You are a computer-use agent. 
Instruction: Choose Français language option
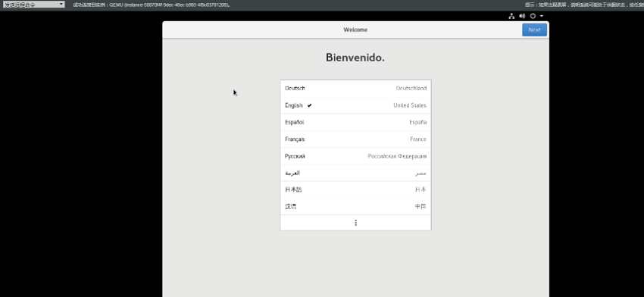355,139
